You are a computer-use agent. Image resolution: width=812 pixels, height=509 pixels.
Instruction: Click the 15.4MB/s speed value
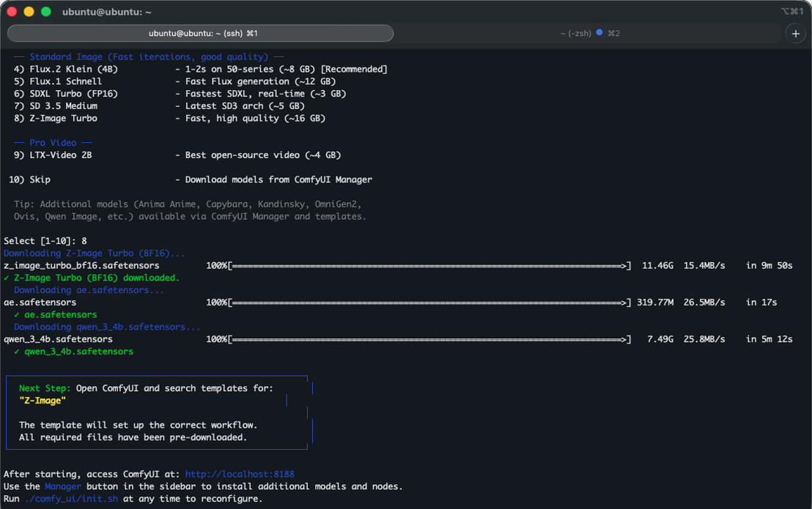(704, 265)
